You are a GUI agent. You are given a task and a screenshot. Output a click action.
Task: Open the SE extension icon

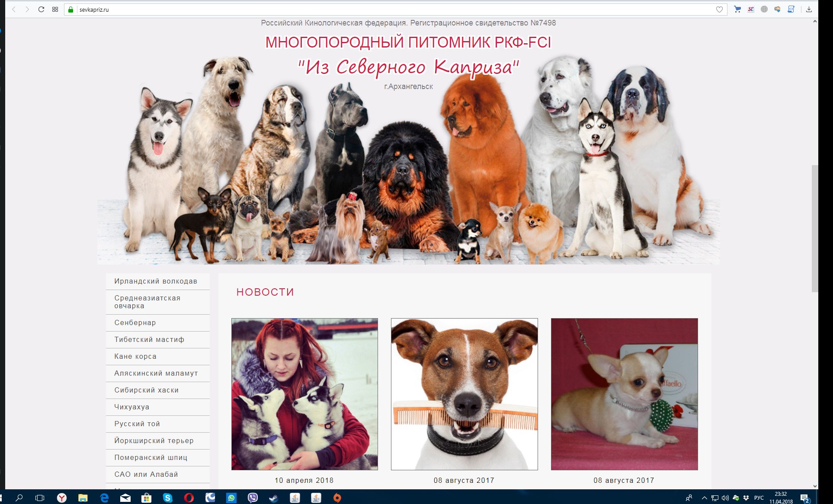(751, 9)
